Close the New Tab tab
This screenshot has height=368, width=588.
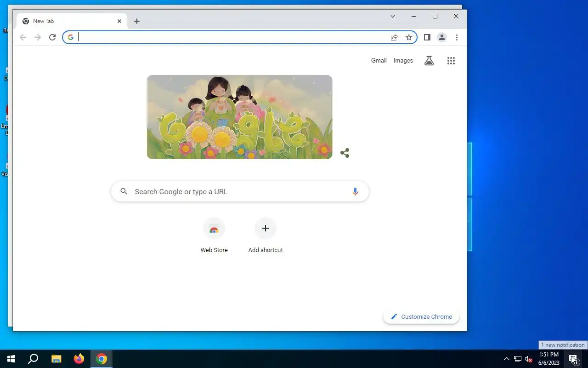(119, 21)
